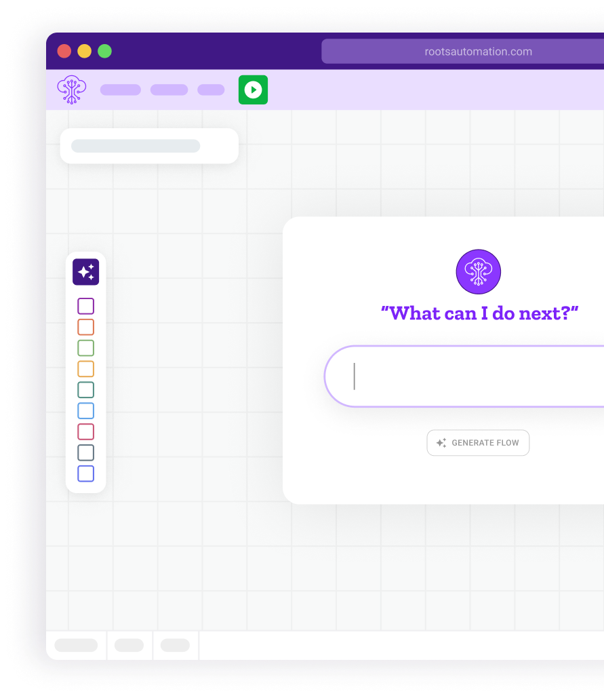Image resolution: width=604 pixels, height=700 pixels.
Task: Click the rootsautomation.com address bar
Action: pos(462,52)
